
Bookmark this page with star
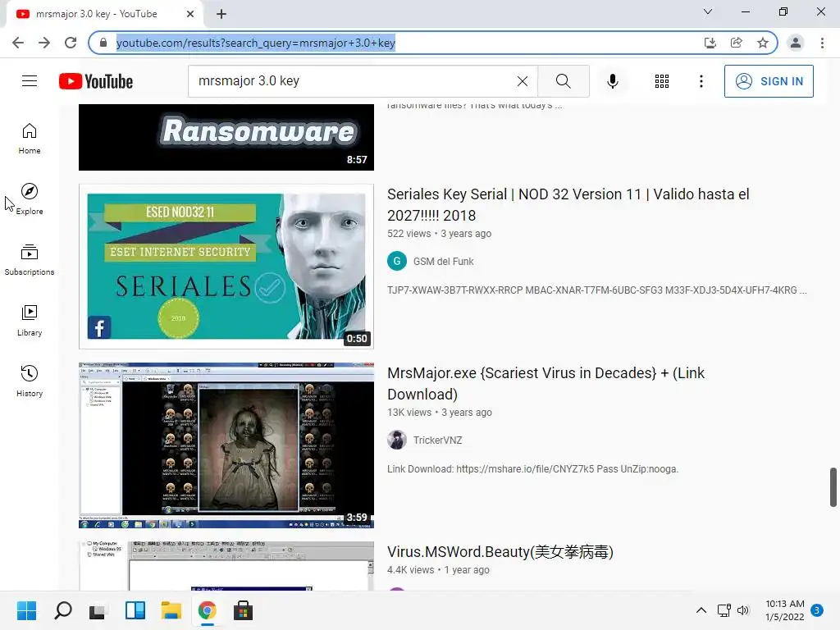point(762,43)
